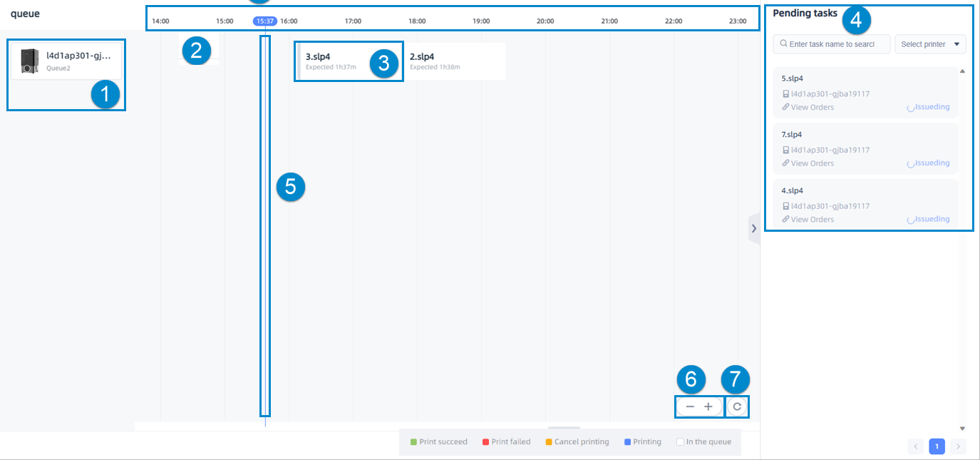Open View Orders for 7.slp4
Image resolution: width=980 pixels, height=460 pixels.
tap(812, 163)
